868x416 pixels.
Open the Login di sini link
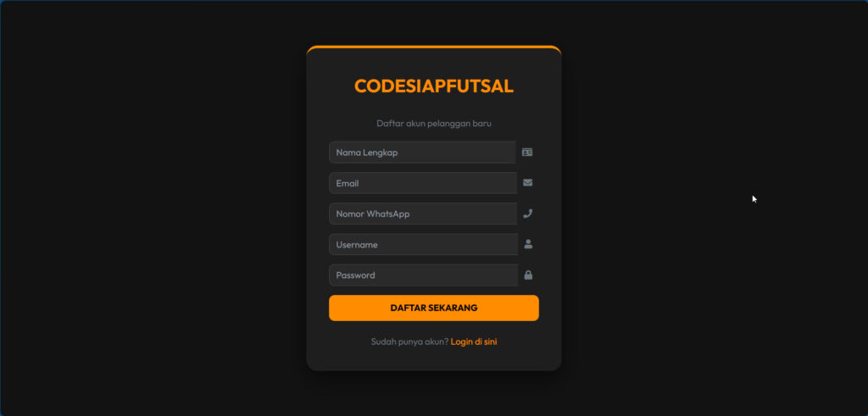474,342
